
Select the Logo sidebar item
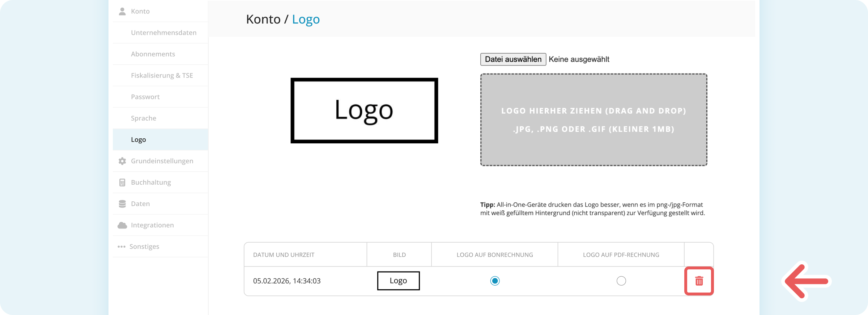point(138,140)
